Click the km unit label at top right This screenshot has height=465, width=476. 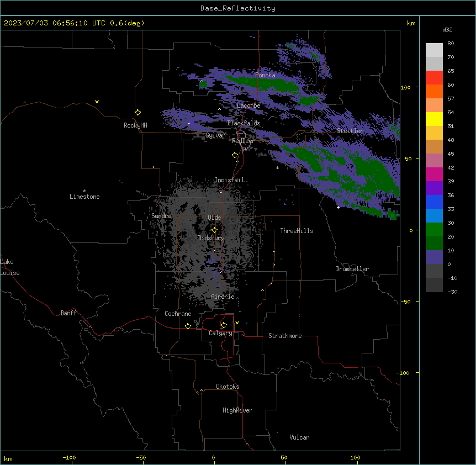pyautogui.click(x=411, y=23)
